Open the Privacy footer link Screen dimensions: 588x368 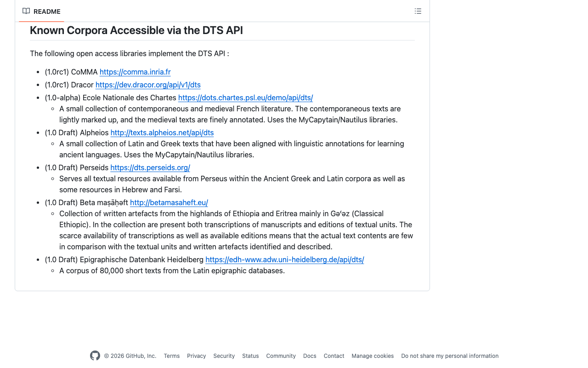click(x=196, y=356)
